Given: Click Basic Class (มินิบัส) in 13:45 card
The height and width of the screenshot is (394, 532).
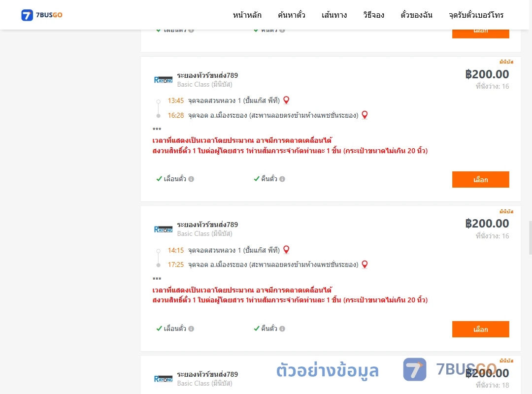Looking at the screenshot, I should coord(204,85).
